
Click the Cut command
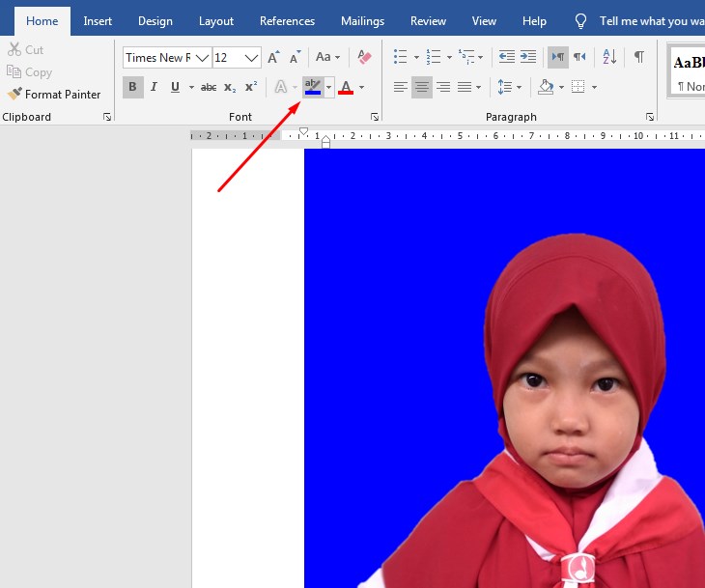click(26, 49)
